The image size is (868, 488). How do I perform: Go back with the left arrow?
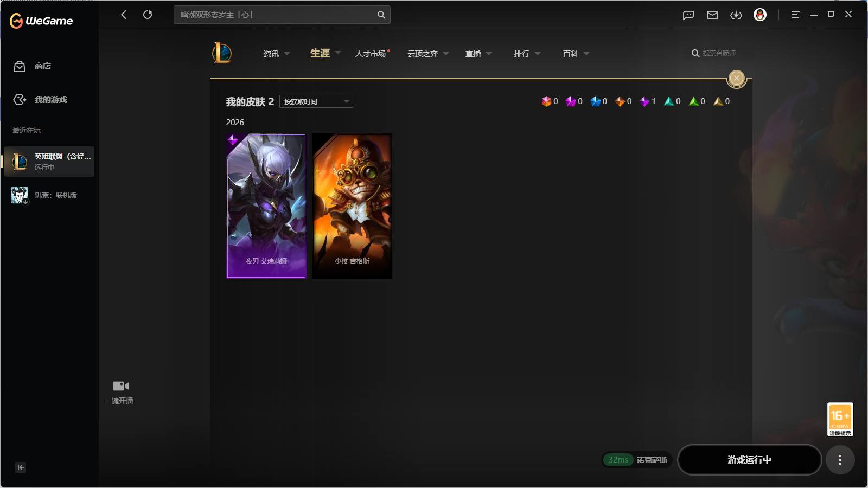124,15
